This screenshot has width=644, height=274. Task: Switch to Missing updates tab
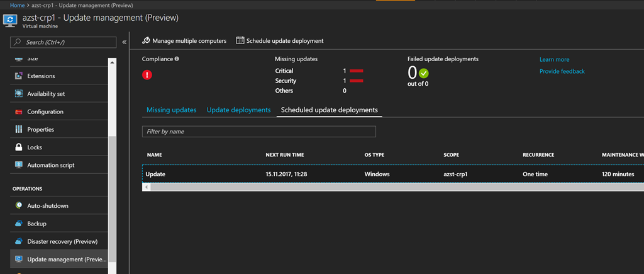(171, 110)
